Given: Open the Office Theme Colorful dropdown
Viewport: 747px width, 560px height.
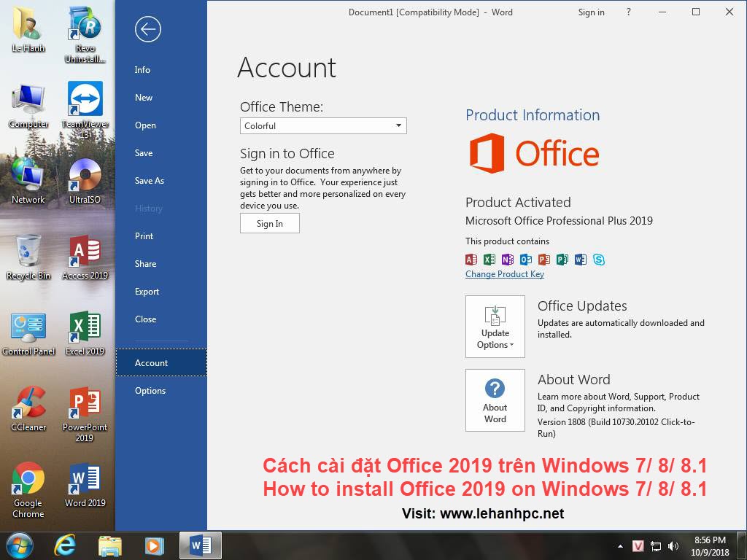Looking at the screenshot, I should click(323, 125).
